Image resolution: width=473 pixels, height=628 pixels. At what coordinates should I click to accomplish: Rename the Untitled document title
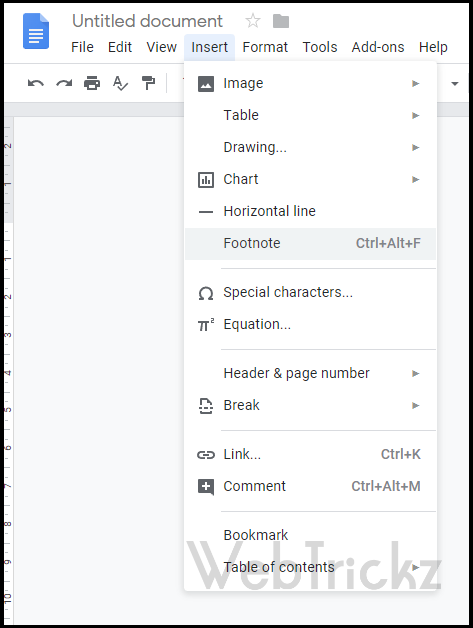click(x=147, y=21)
